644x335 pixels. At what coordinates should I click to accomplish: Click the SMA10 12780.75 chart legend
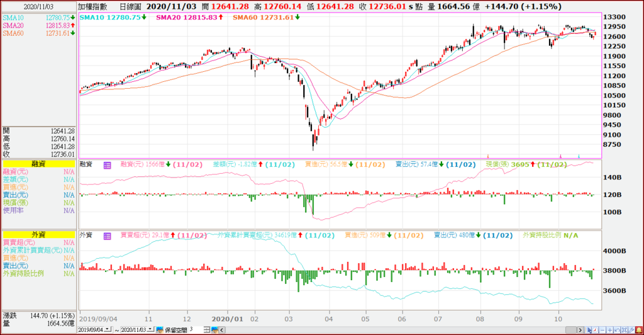[x=113, y=17]
